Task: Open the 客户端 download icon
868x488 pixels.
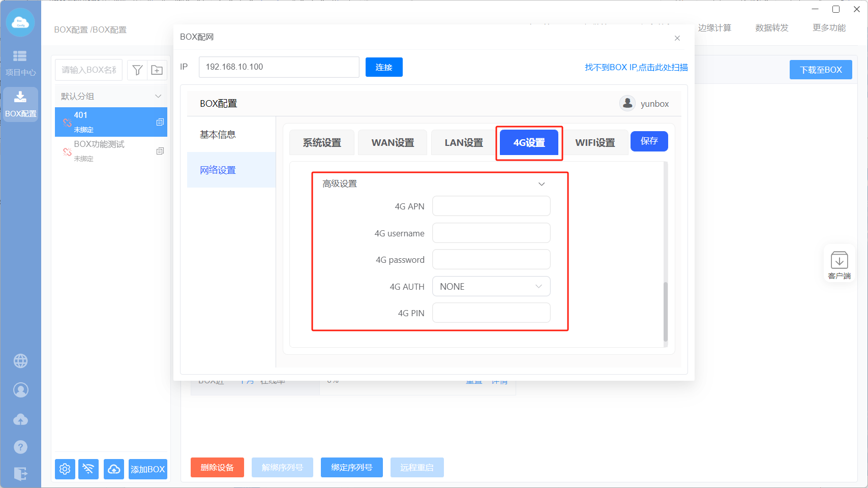Action: click(839, 265)
